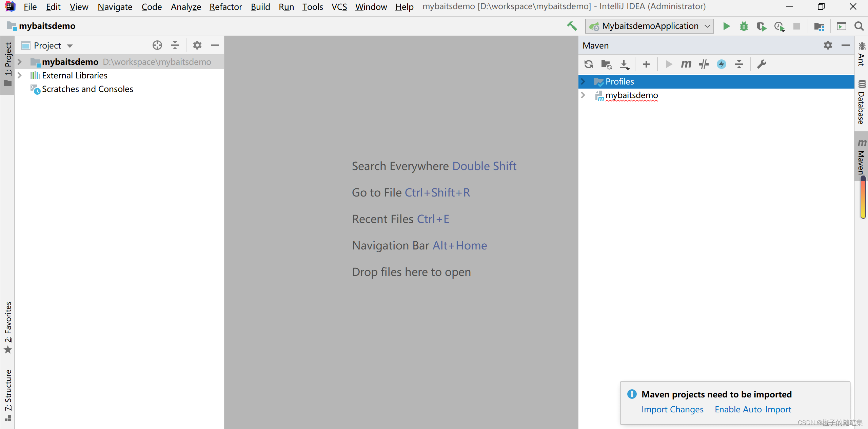Viewport: 868px width, 429px height.
Task: Open the File menu
Action: click(30, 7)
